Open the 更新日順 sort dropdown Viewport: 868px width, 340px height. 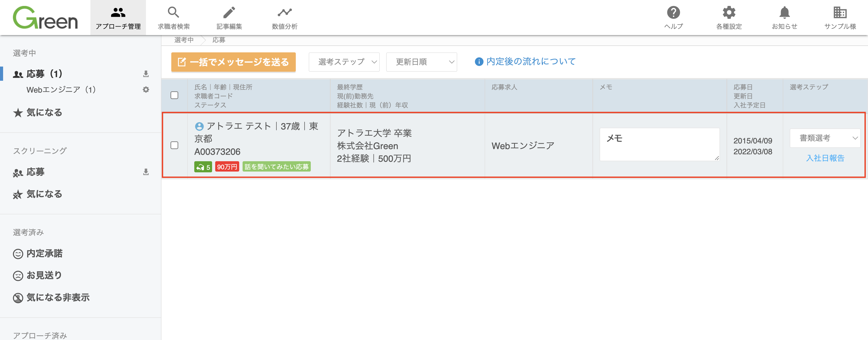422,62
